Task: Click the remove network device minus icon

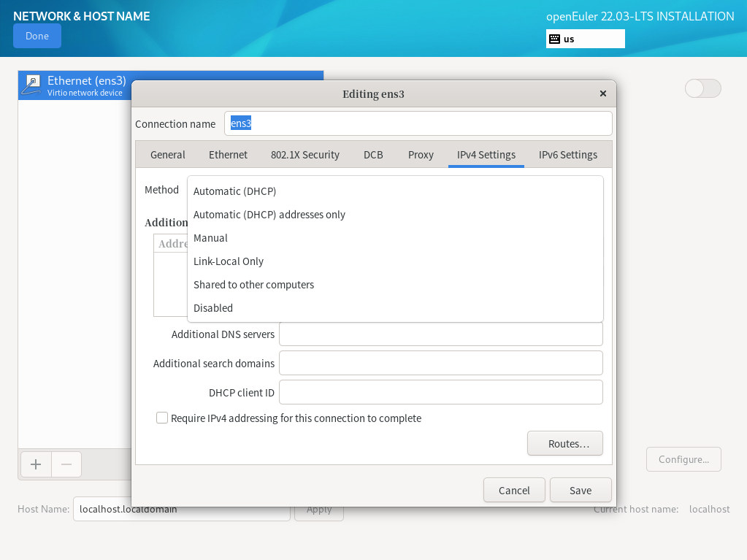Action: pos(66,464)
